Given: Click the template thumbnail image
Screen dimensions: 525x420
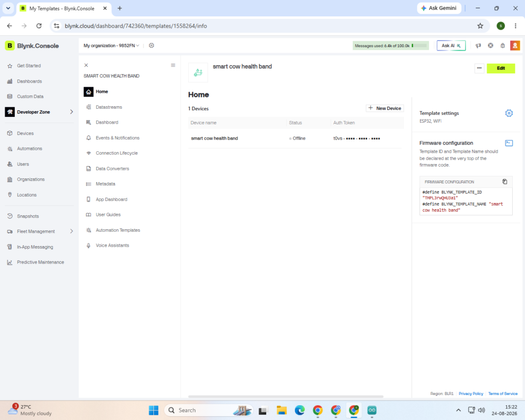Looking at the screenshot, I should click(x=198, y=72).
